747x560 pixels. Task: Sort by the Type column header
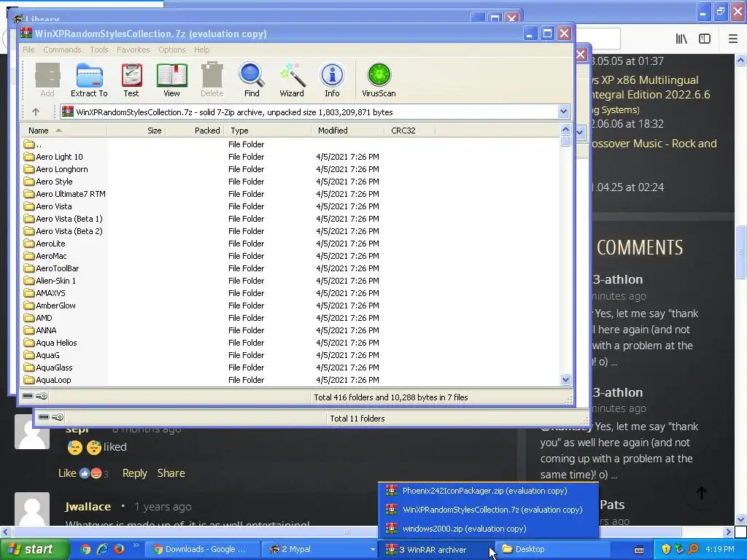tap(268, 131)
